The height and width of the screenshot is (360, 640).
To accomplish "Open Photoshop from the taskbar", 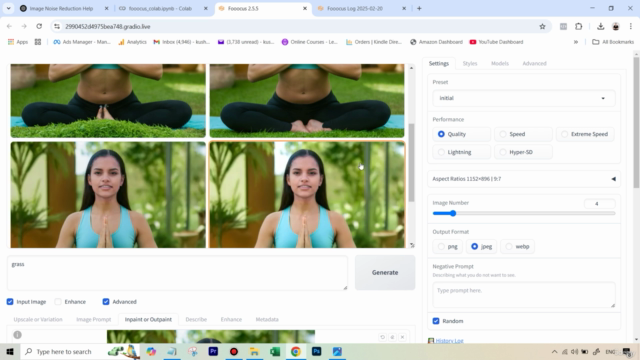I will [x=316, y=351].
